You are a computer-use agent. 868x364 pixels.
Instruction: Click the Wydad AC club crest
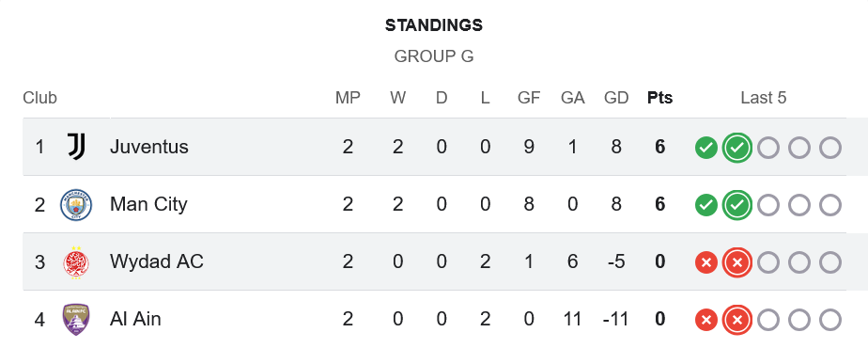pos(76,262)
